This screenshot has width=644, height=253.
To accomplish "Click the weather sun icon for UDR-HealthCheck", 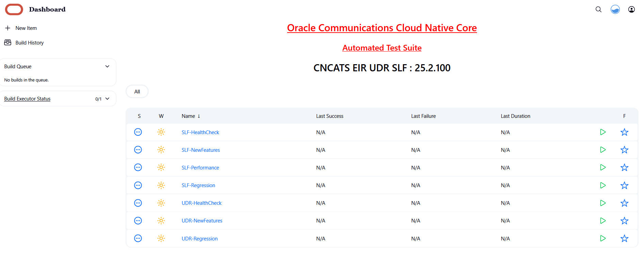I will coord(161,203).
